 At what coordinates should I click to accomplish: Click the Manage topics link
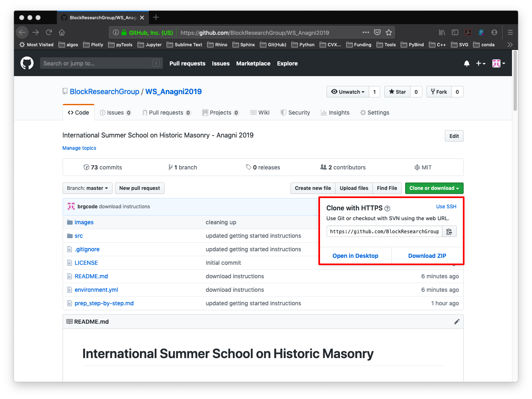(79, 148)
